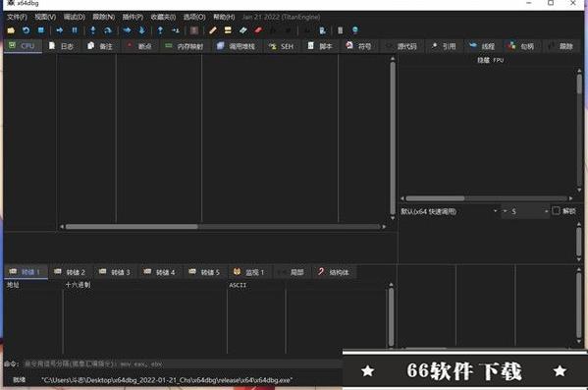Select the 监视 1 watch tab
The height and width of the screenshot is (390, 588).
point(249,272)
